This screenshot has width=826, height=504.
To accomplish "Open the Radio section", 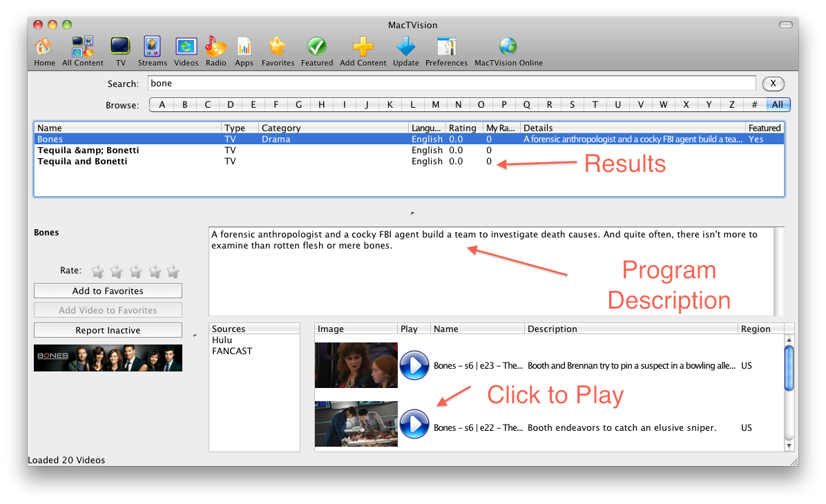I will (x=215, y=52).
